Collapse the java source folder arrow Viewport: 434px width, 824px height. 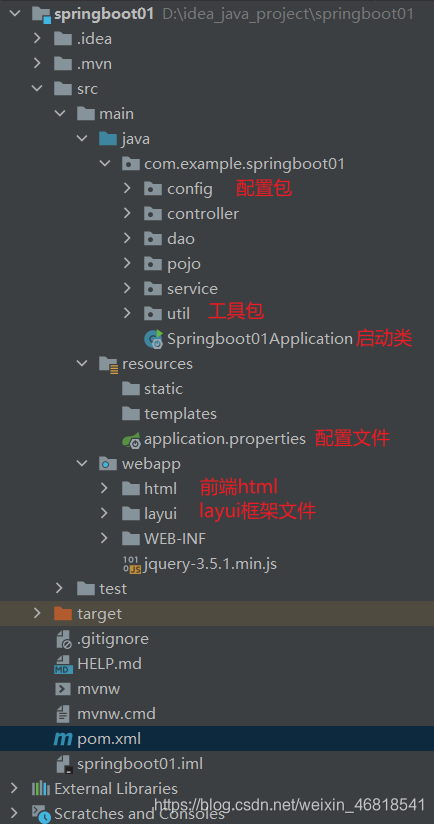(82, 139)
